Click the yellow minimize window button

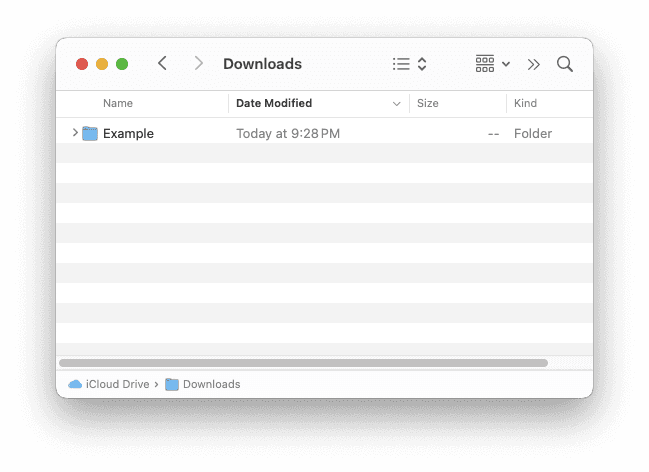(102, 64)
